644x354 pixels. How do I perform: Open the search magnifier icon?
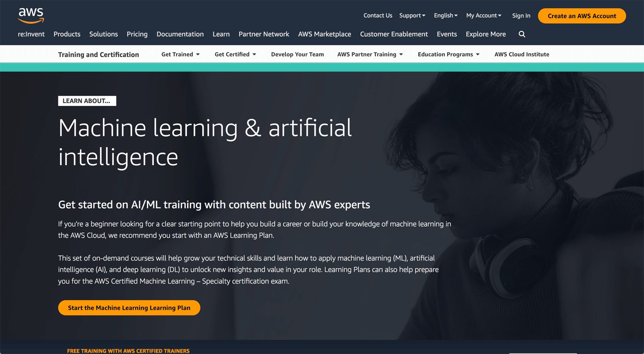tap(522, 34)
